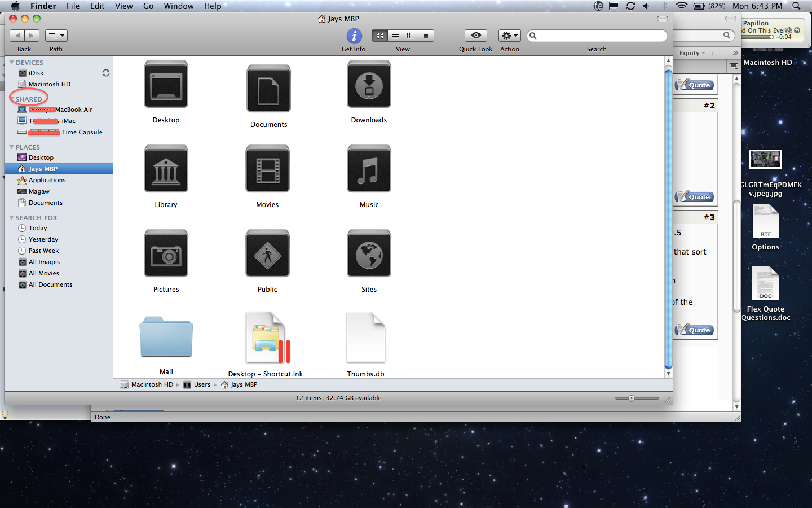Click the iDisk sync icon

(x=105, y=73)
